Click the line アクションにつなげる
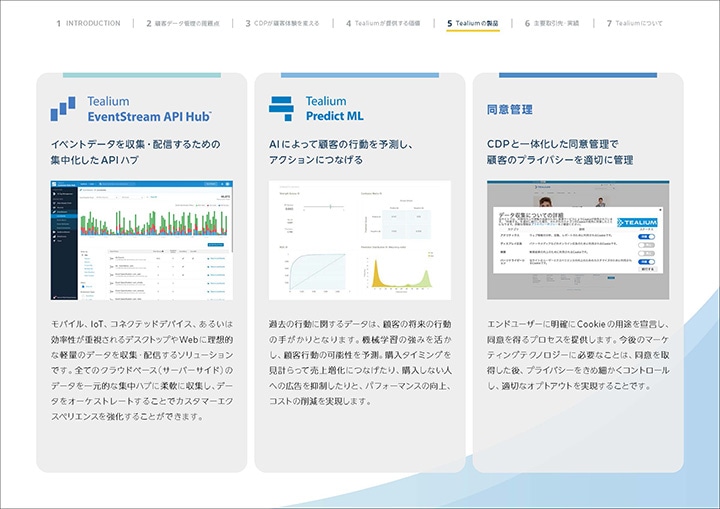This screenshot has height=509, width=720. tap(316, 160)
